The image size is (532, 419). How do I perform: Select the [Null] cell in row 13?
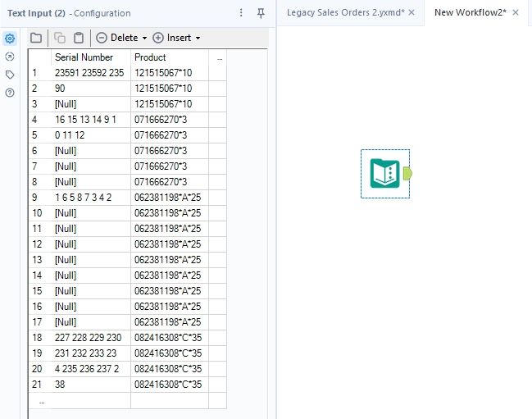pos(91,260)
